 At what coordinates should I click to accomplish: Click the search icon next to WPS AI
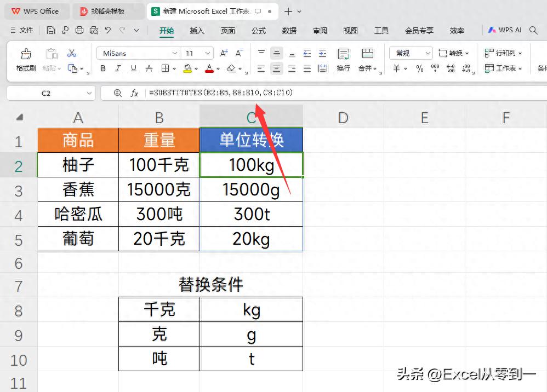(533, 30)
